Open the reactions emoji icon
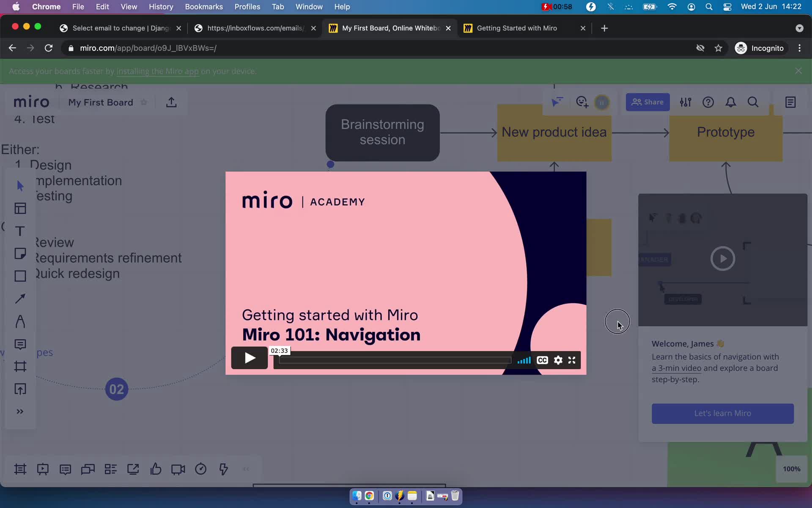Viewport: 812px width, 508px height. pos(582,102)
